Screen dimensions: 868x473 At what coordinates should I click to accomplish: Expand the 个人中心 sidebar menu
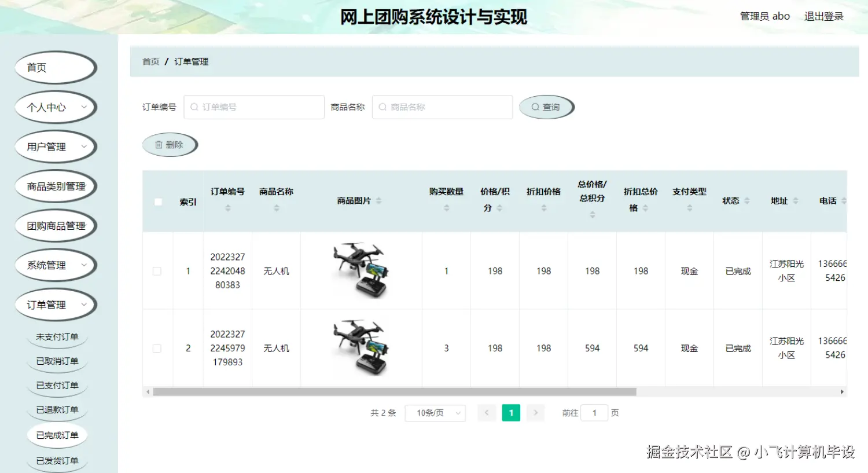tap(56, 107)
